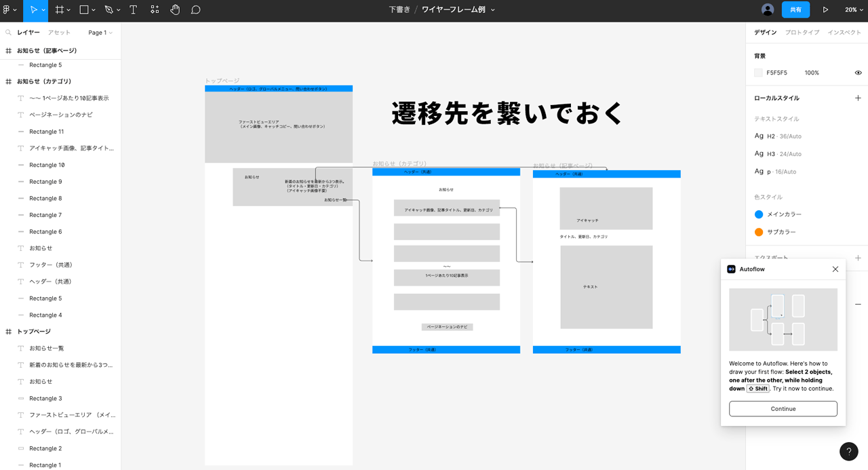868x470 pixels.
Task: Open the Rectangle shape tools dropdown arrow
Action: pos(94,10)
